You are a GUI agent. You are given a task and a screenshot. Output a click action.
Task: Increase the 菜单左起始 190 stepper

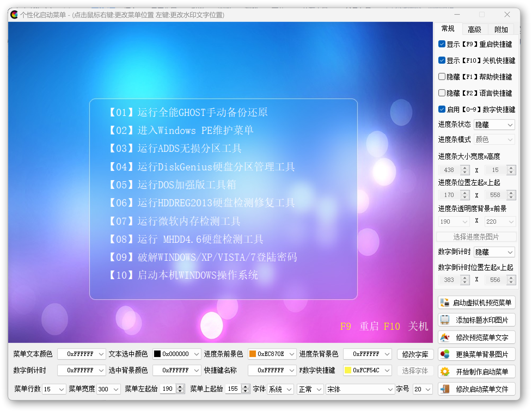[x=180, y=386]
